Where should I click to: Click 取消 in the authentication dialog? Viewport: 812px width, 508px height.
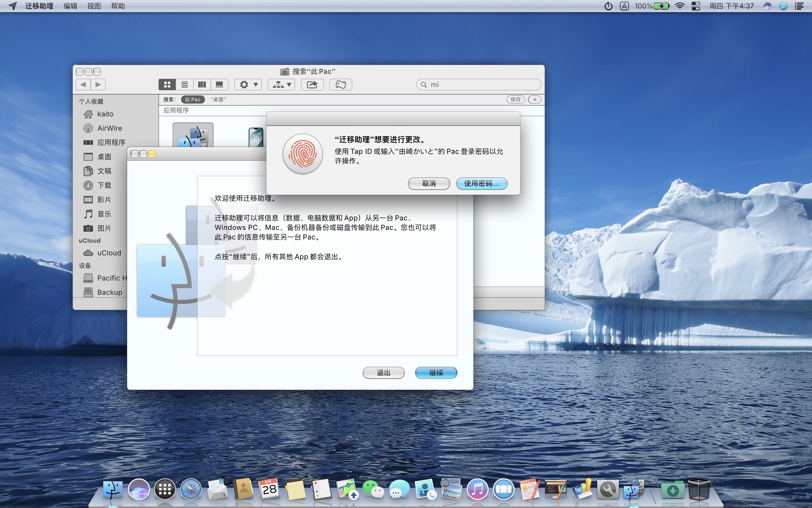pos(429,183)
